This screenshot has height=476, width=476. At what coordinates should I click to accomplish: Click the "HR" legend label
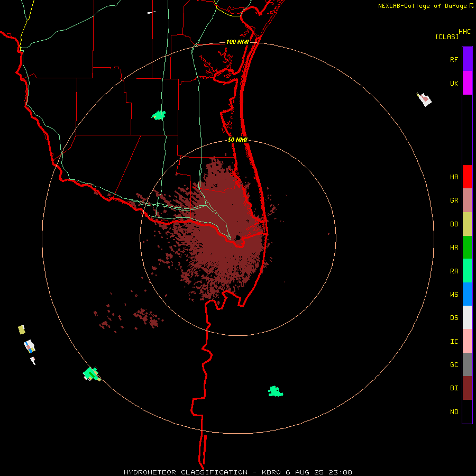(x=454, y=248)
